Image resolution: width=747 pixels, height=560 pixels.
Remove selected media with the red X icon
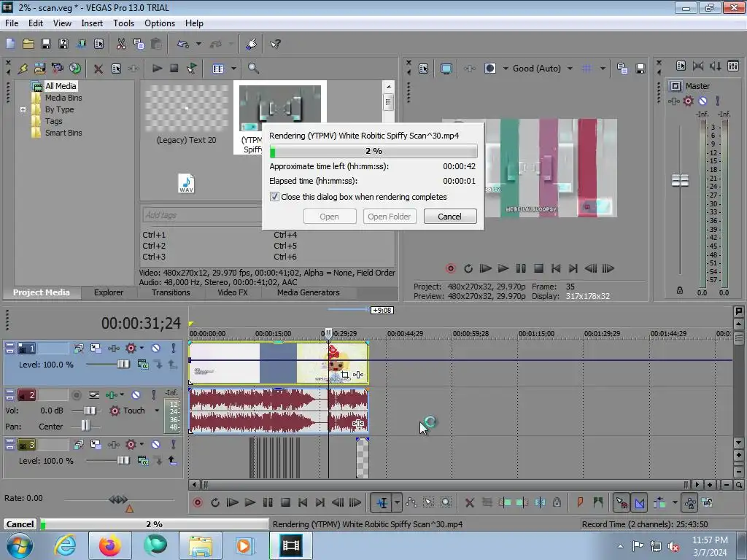point(98,69)
